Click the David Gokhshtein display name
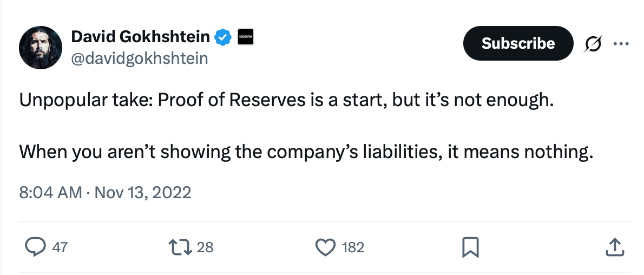The width and height of the screenshot is (644, 275). tap(140, 37)
